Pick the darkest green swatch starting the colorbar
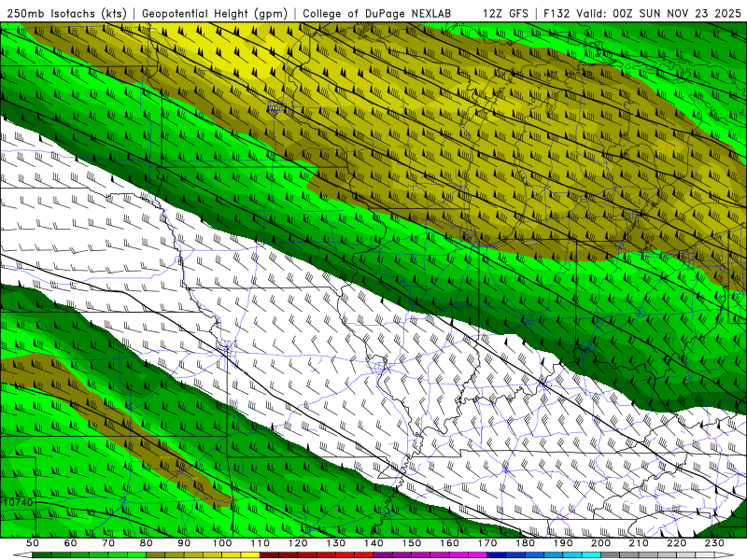747x560 pixels. [42, 555]
